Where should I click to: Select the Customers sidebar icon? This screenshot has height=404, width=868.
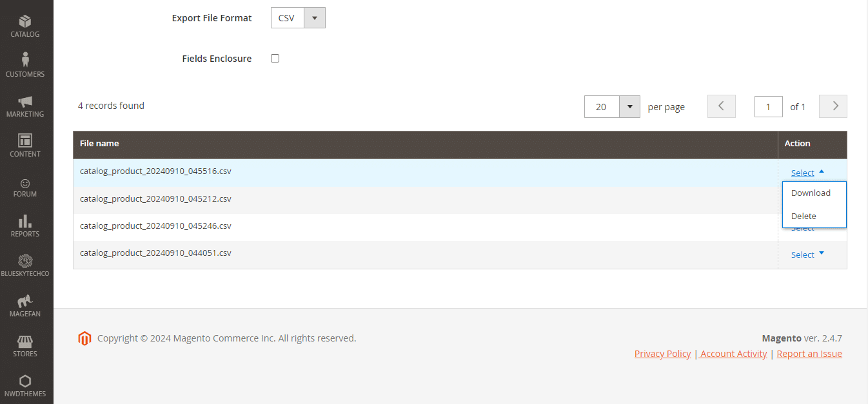tap(26, 64)
